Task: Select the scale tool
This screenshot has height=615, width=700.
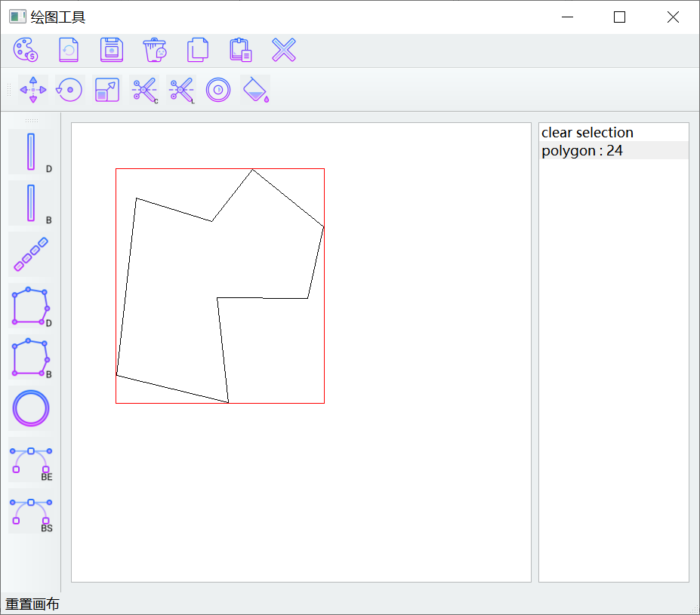Action: click(x=107, y=90)
